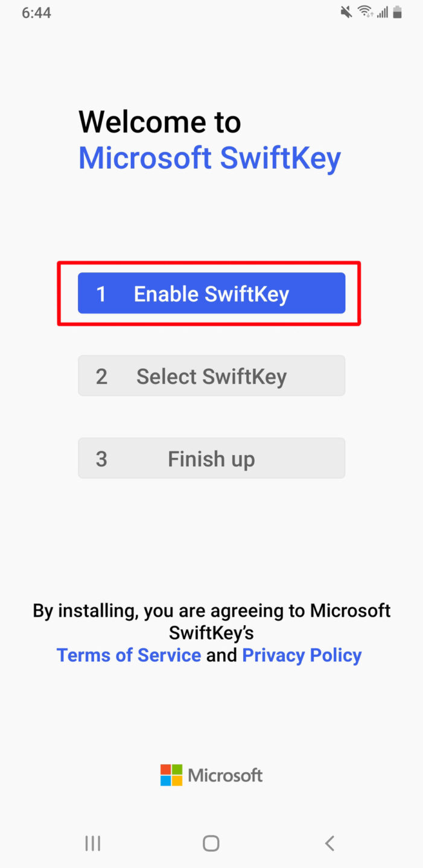Tap the cellular signal strength icon
423x868 pixels.
click(x=382, y=12)
